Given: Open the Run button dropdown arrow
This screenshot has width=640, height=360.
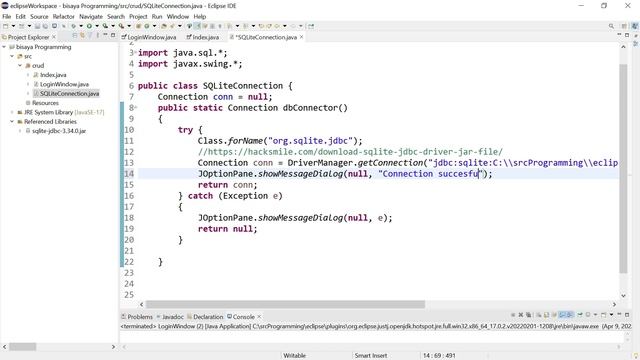Looking at the screenshot, I should click(x=97, y=26).
